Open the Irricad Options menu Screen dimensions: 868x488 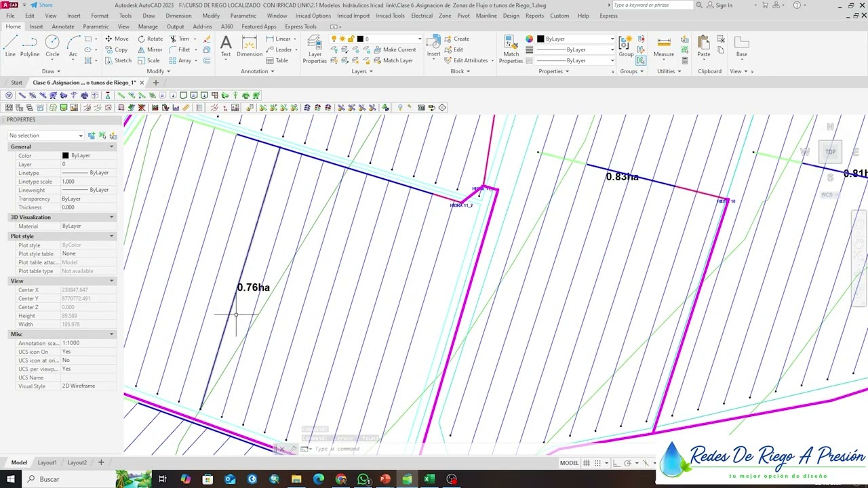pyautogui.click(x=313, y=16)
